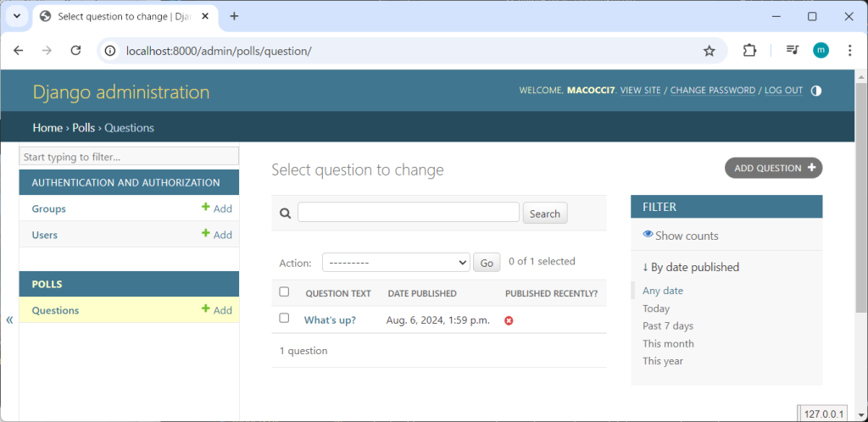This screenshot has width=868, height=422.
Task: Expand the browser tab search dropdown
Action: pyautogui.click(x=16, y=16)
